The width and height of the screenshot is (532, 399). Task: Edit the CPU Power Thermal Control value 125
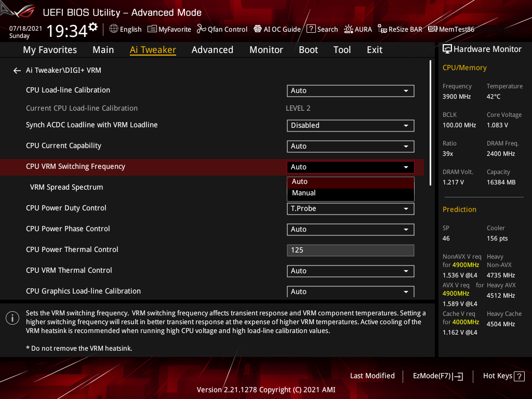point(350,250)
